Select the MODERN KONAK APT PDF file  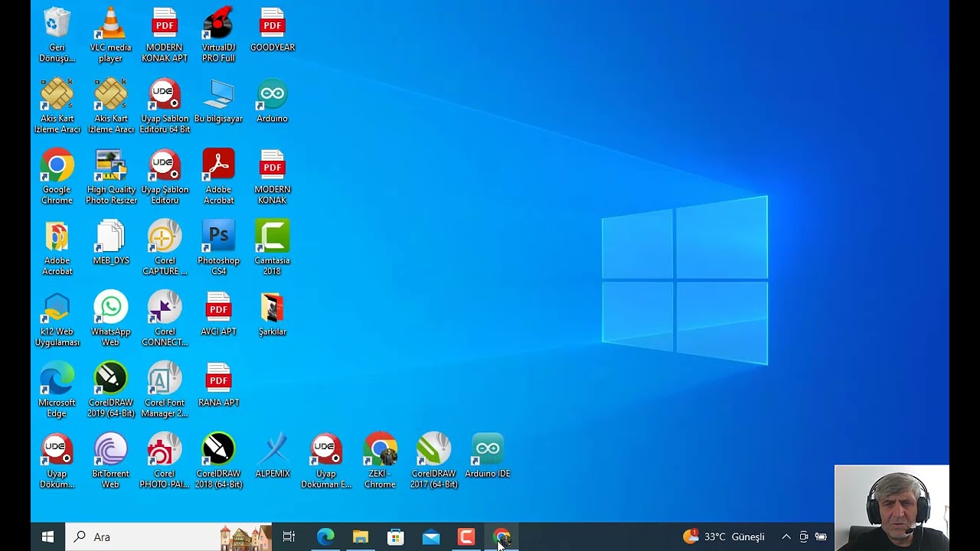point(165,35)
